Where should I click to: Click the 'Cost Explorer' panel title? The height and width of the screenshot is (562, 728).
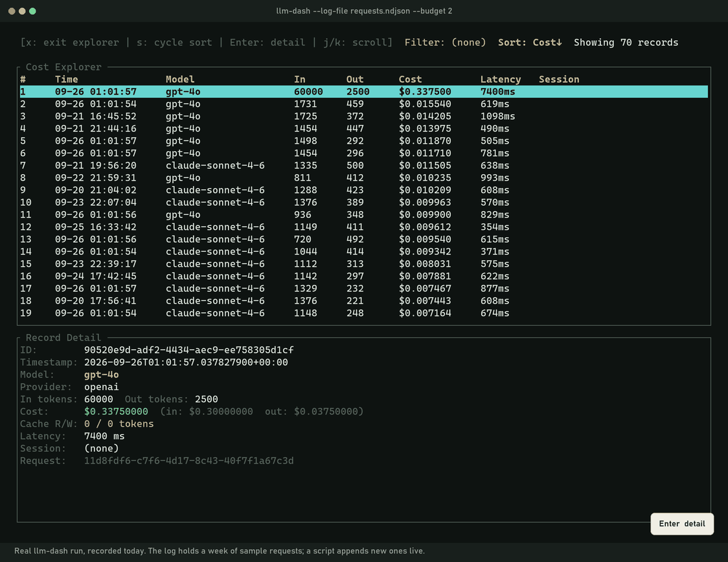(63, 67)
